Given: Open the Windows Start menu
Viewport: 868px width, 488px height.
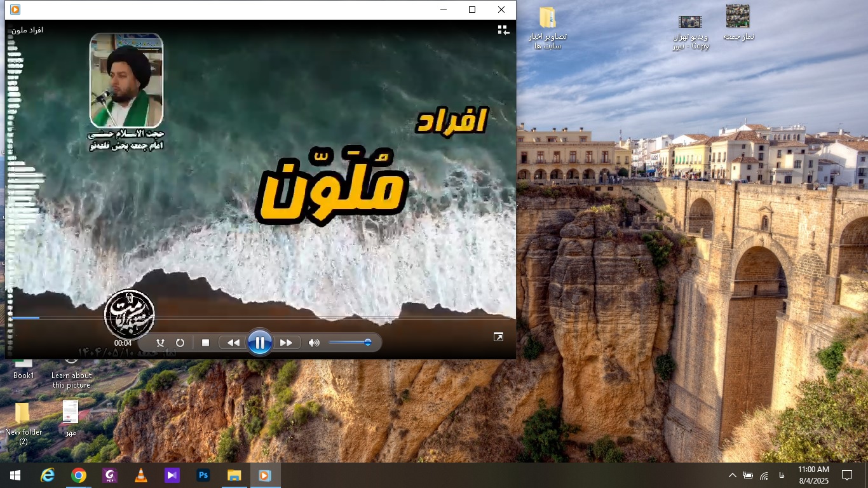Looking at the screenshot, I should (x=15, y=475).
